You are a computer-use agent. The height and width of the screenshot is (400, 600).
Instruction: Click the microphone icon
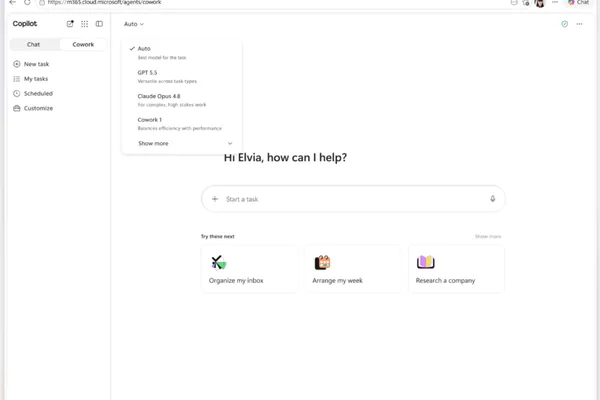[492, 199]
